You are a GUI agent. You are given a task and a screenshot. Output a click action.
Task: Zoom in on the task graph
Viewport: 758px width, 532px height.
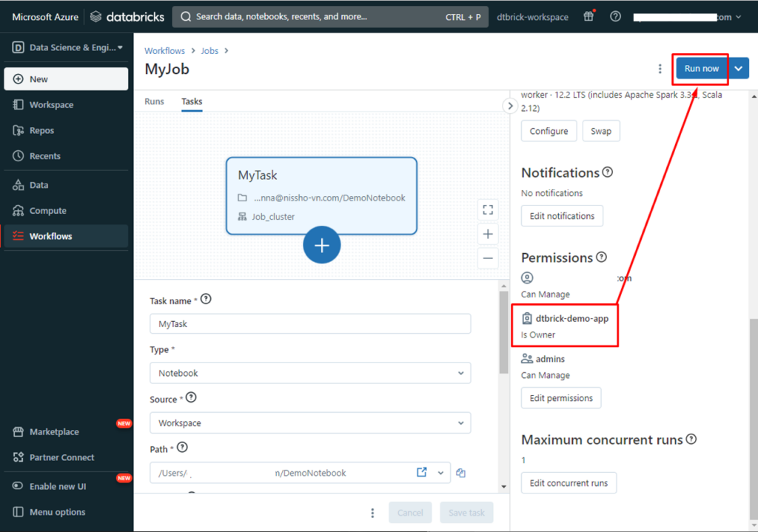click(488, 235)
